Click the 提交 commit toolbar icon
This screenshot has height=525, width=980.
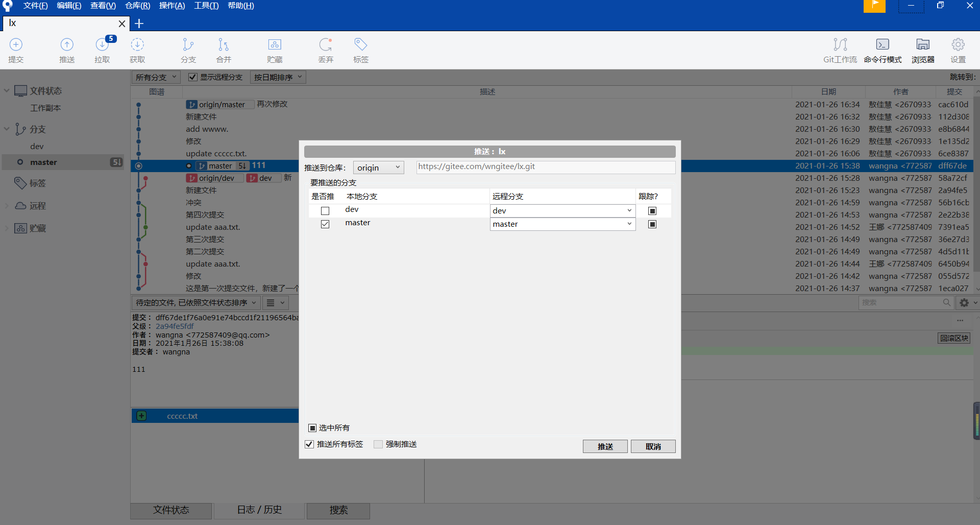click(x=16, y=44)
